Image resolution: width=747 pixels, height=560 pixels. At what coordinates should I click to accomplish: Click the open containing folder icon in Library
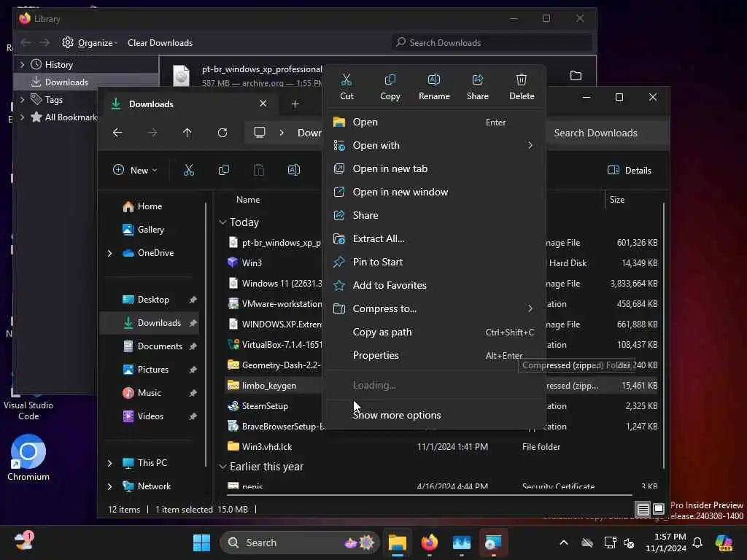[x=576, y=76]
